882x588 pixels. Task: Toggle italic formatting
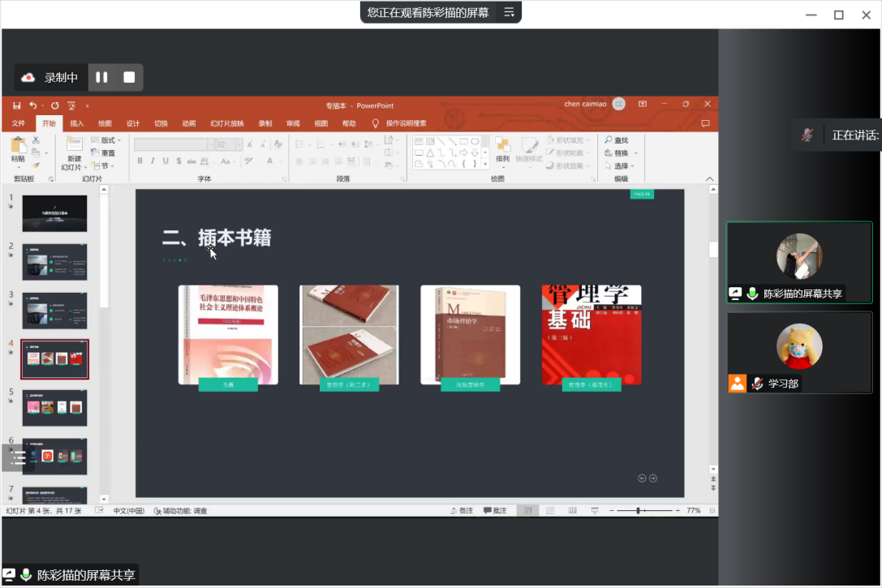click(153, 161)
